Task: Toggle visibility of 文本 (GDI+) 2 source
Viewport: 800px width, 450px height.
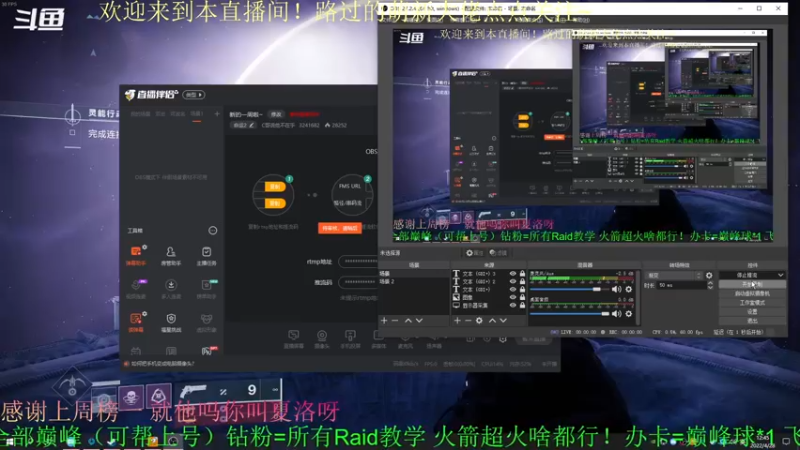Action: click(513, 282)
